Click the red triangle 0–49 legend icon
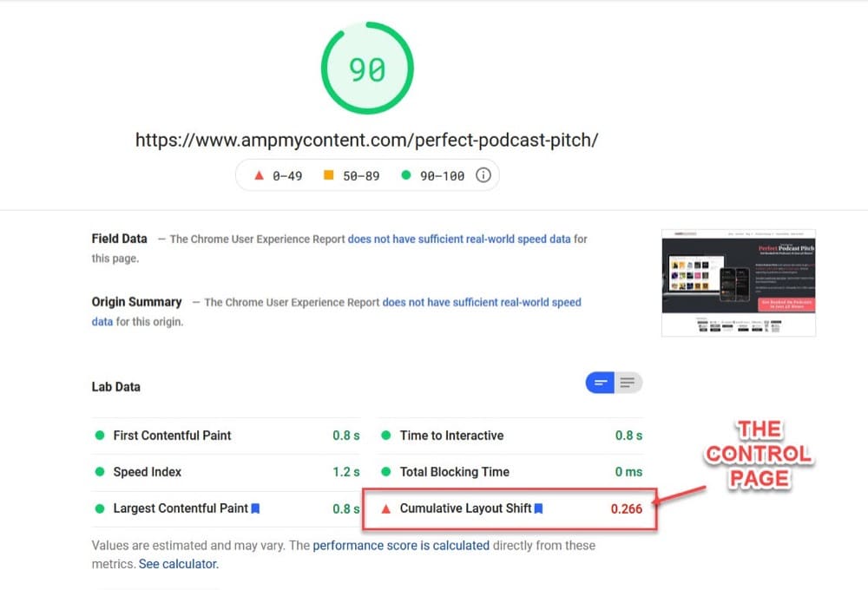 (259, 175)
